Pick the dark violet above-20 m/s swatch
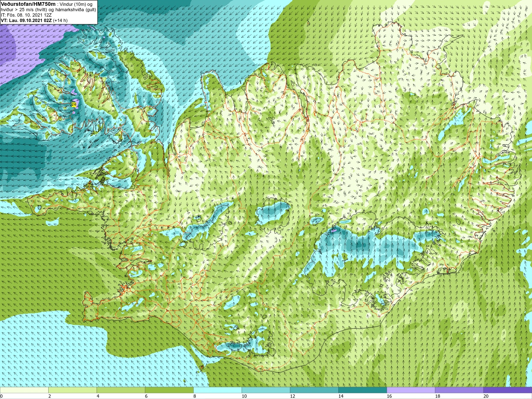Screen dimensions: 532x399 [x=507, y=390]
